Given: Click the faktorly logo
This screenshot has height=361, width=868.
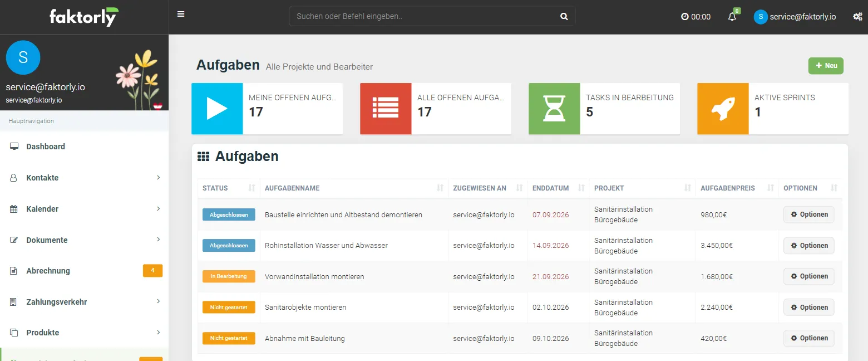Looking at the screenshot, I should 84,17.
